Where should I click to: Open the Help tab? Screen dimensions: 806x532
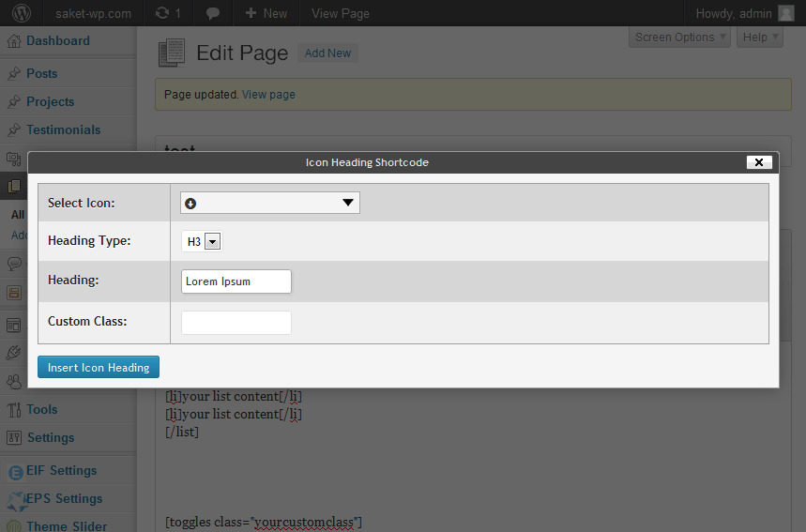tap(760, 37)
